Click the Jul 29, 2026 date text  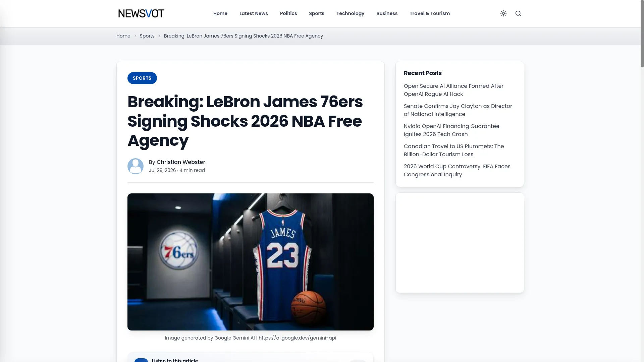162,170
